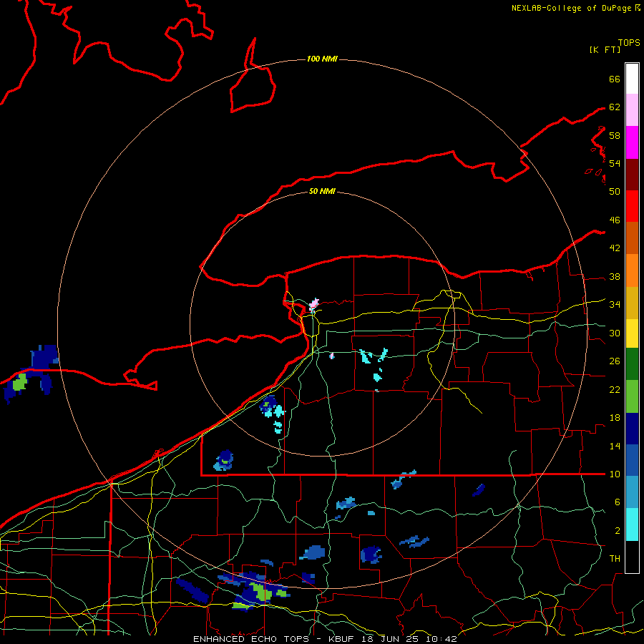The image size is (644, 644).
Task: Click the 2 value on the legend
Action: click(618, 531)
